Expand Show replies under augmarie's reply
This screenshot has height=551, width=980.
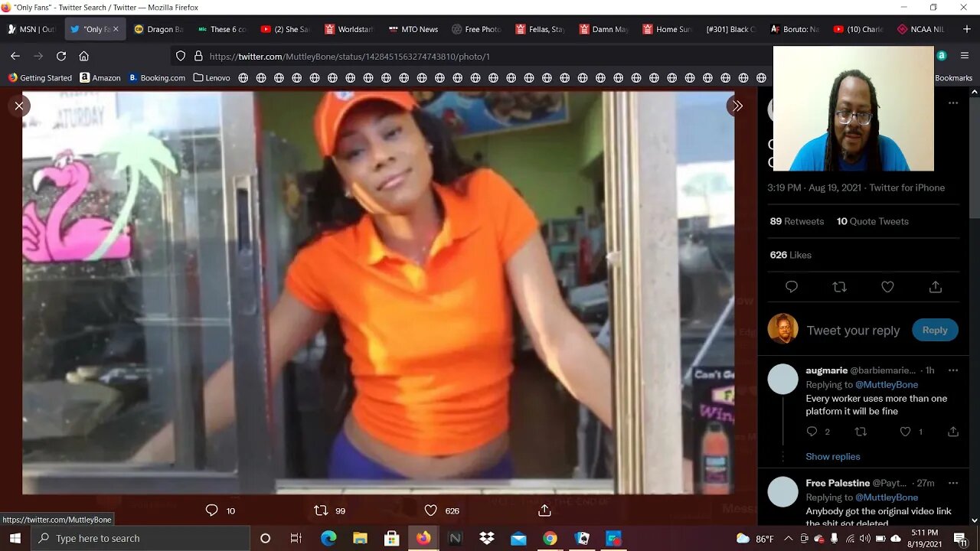click(832, 456)
